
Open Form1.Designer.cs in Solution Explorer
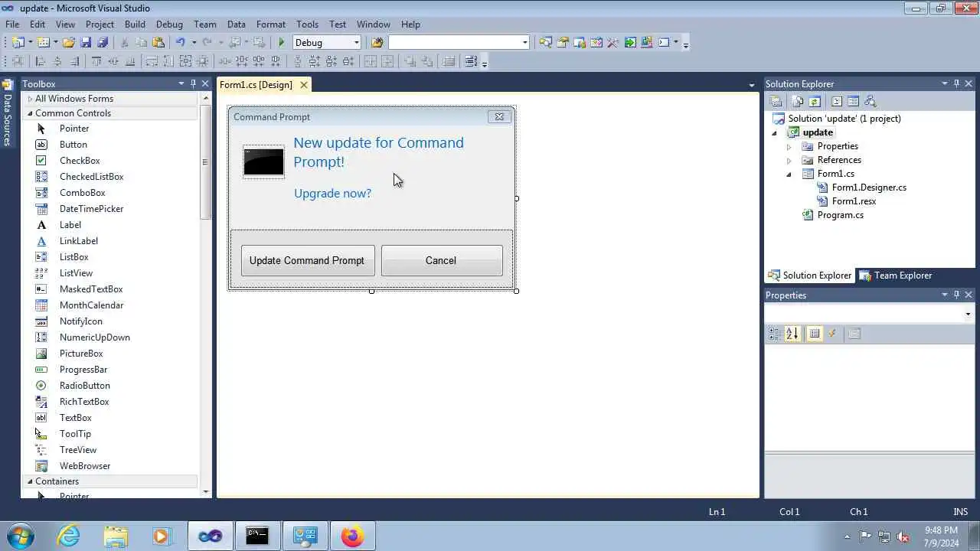pyautogui.click(x=869, y=187)
